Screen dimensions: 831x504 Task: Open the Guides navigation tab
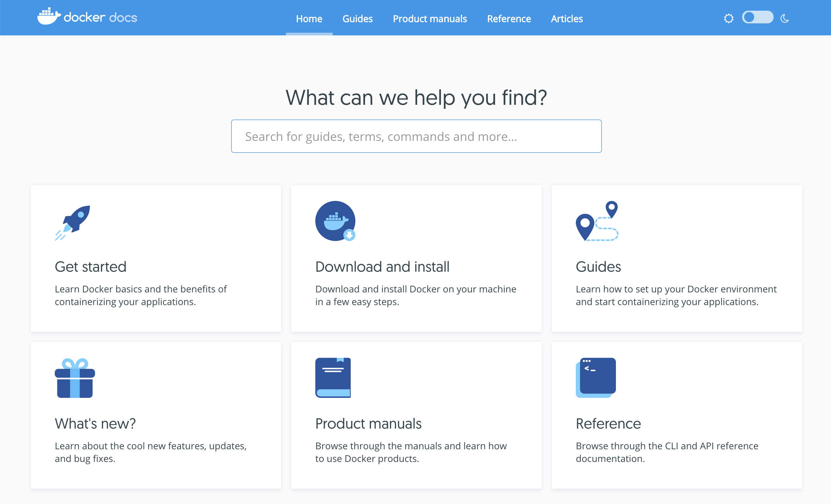(x=357, y=19)
